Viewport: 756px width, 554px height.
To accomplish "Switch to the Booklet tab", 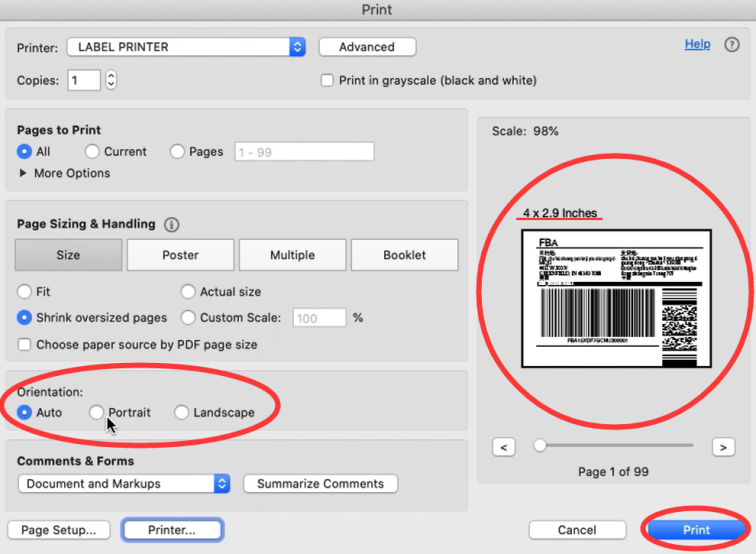I will 405,255.
